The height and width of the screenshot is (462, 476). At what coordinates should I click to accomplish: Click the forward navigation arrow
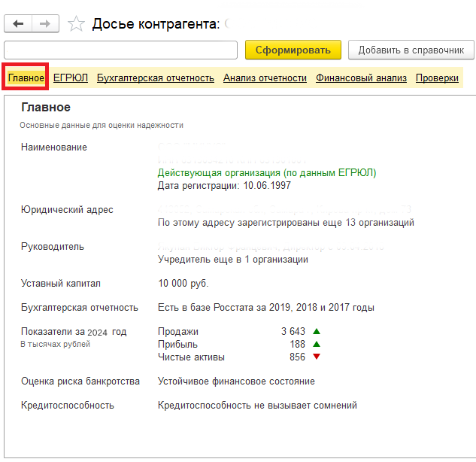click(x=44, y=24)
